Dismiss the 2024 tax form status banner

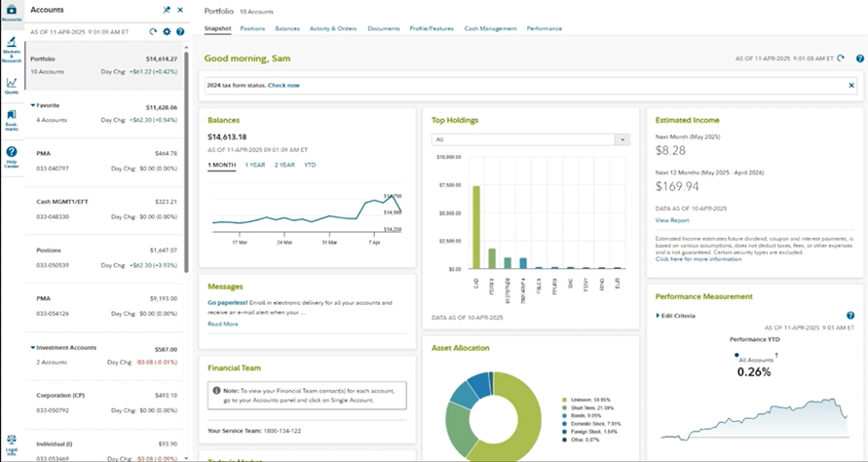click(x=851, y=86)
